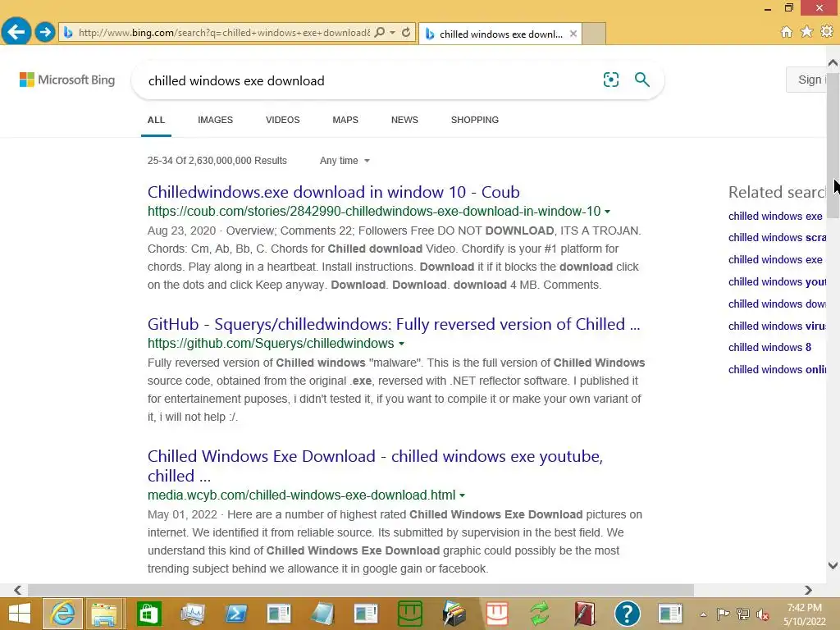Expand the github.com URL dropdown arrow
The image size is (840, 630).
tap(402, 344)
